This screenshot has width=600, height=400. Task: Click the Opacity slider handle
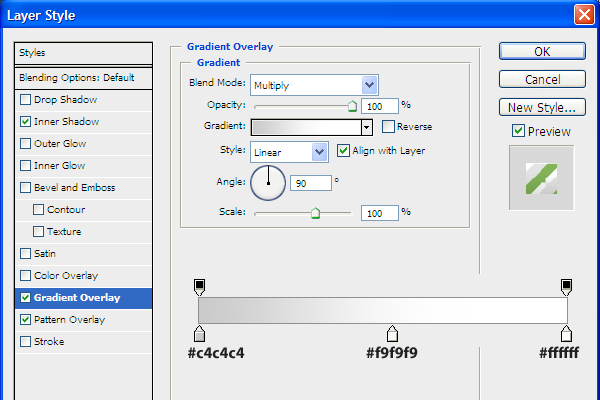coord(352,106)
